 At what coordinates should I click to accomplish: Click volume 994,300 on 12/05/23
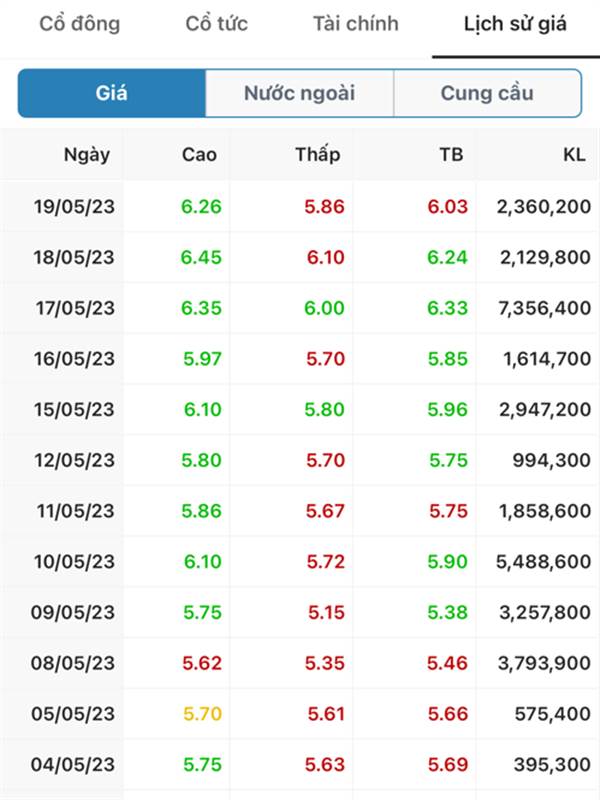(552, 460)
